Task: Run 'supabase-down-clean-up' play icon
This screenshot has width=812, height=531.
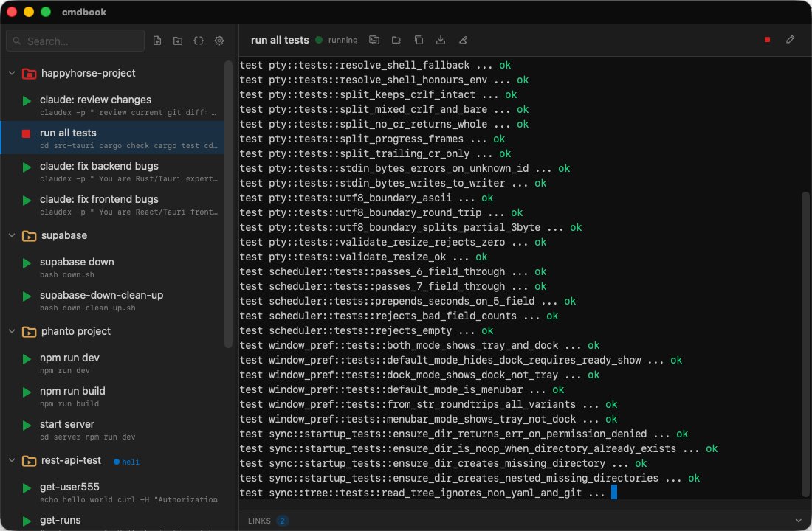Action: click(27, 296)
